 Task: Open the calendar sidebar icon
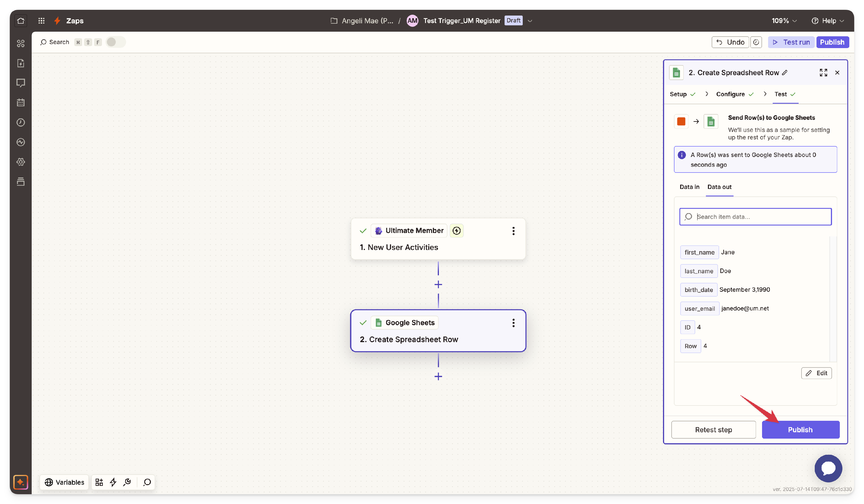point(20,103)
